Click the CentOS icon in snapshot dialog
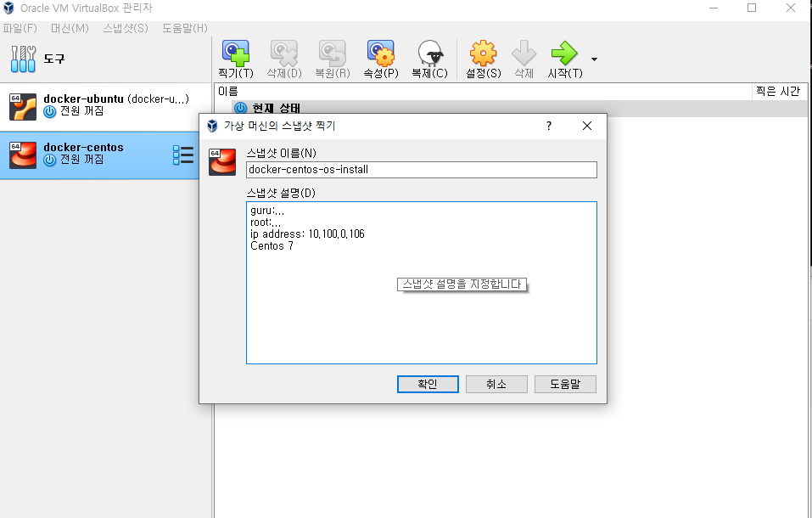The width and height of the screenshot is (812, 518). (x=222, y=161)
